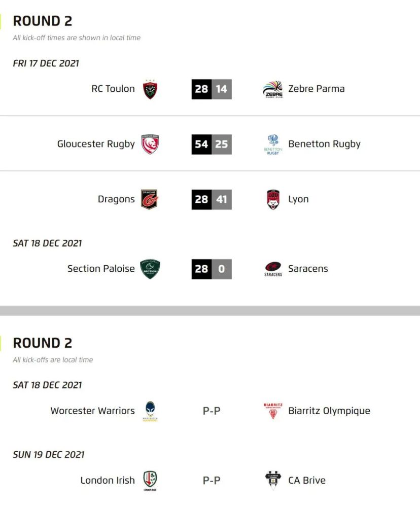Click the Lyon wolf crest

point(273,199)
